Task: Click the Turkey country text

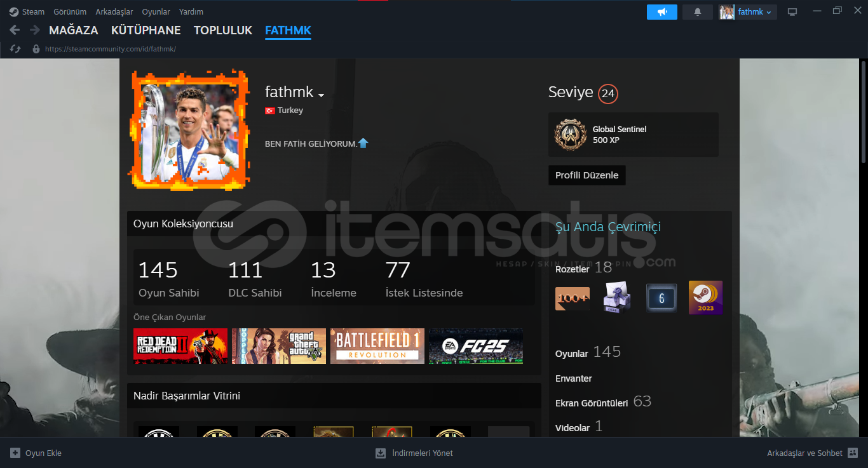Action: (x=290, y=110)
